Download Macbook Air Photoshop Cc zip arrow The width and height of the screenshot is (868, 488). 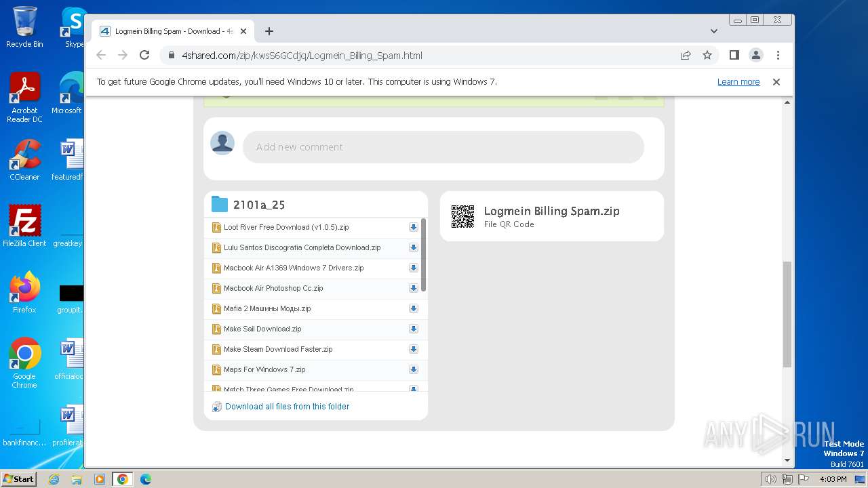[413, 289]
